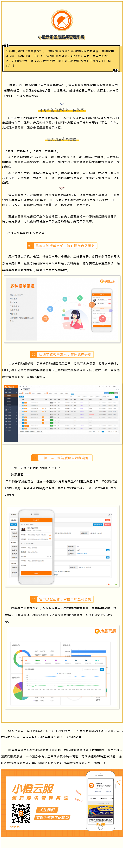
Task: Click the 实现企业数字化转型 label
Action: (x=53, y=817)
